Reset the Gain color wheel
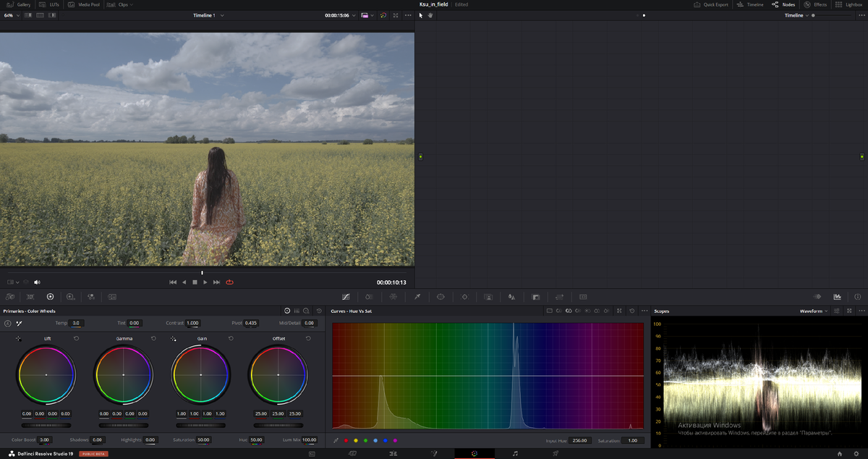 tap(231, 338)
